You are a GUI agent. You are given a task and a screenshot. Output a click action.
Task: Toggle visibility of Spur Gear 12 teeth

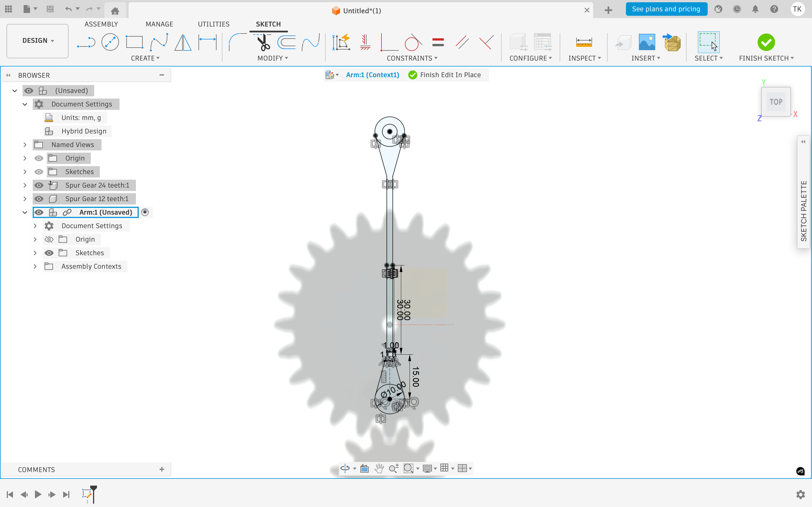(39, 199)
